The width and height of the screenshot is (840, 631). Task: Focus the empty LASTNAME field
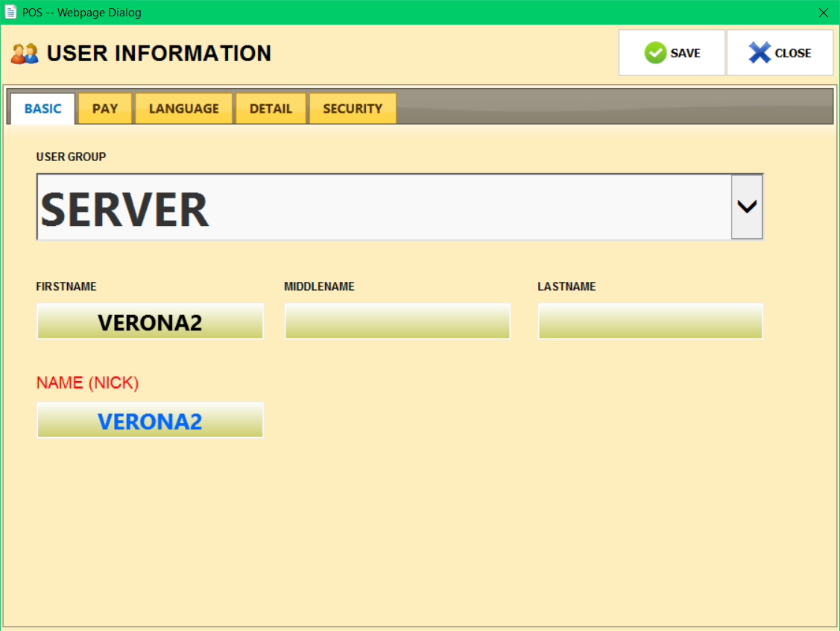click(x=650, y=321)
